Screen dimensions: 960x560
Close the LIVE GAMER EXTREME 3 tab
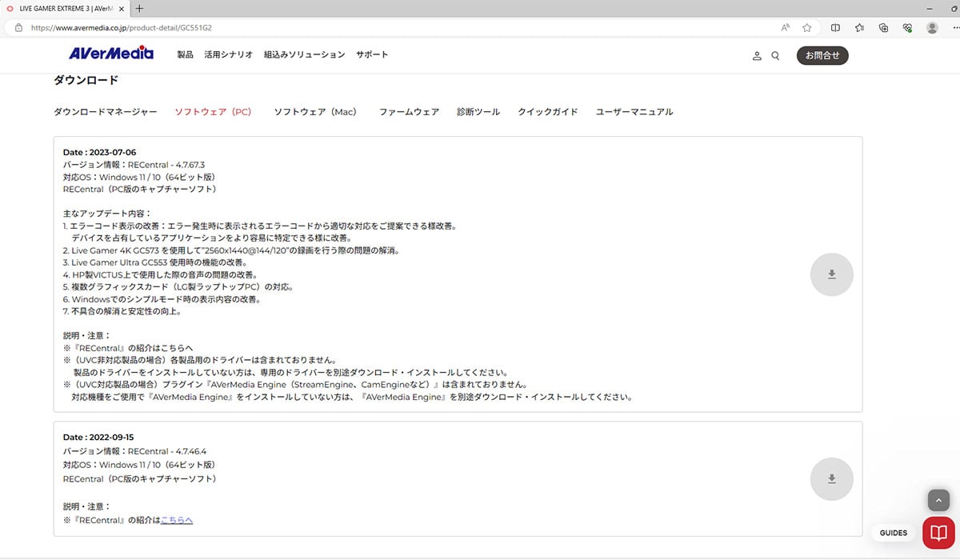coord(122,8)
